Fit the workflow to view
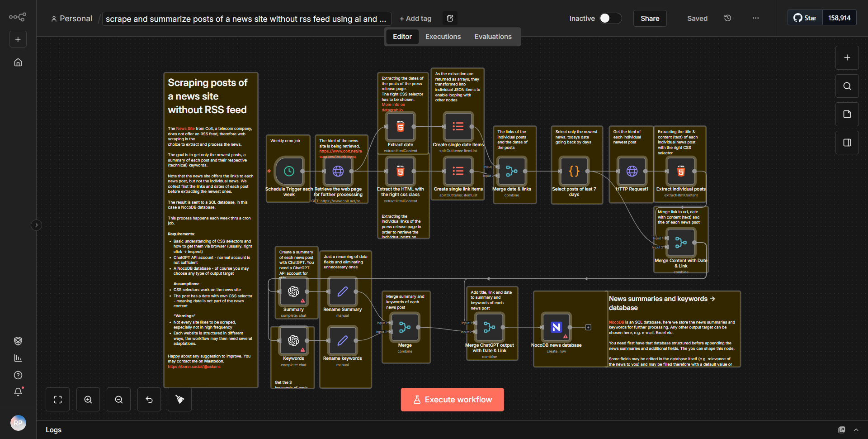This screenshot has height=439, width=868. (x=57, y=399)
